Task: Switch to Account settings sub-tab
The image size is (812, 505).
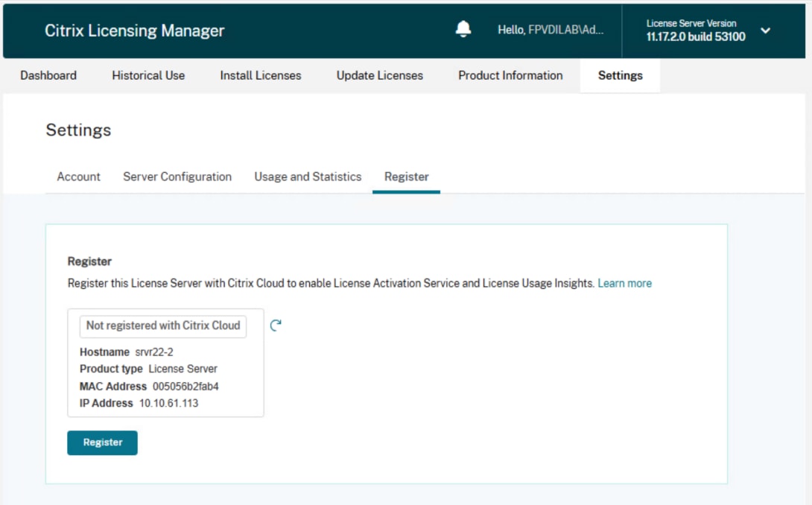Action: pyautogui.click(x=78, y=177)
